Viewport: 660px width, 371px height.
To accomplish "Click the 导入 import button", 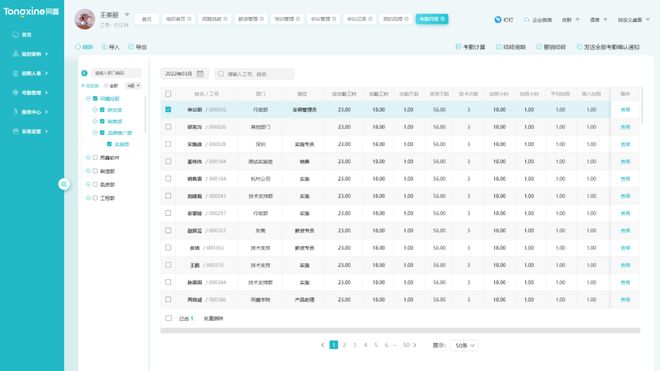I will (111, 47).
